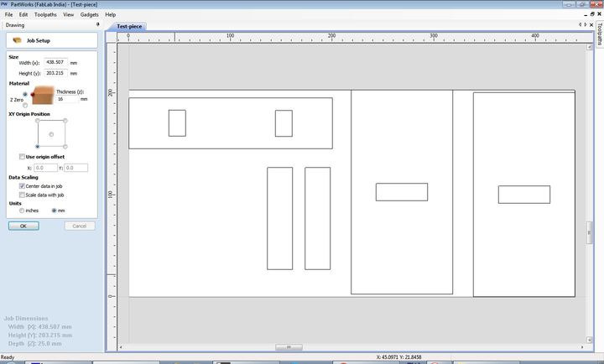The image size is (604, 364).
Task: Click the previous-tab arrow beside the tab close
Action: (x=581, y=24)
